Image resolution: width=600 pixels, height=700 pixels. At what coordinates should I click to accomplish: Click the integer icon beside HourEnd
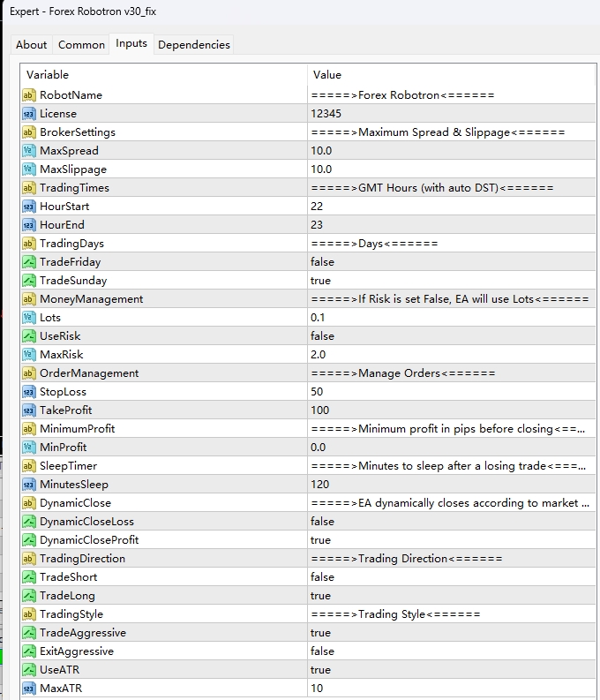28,225
